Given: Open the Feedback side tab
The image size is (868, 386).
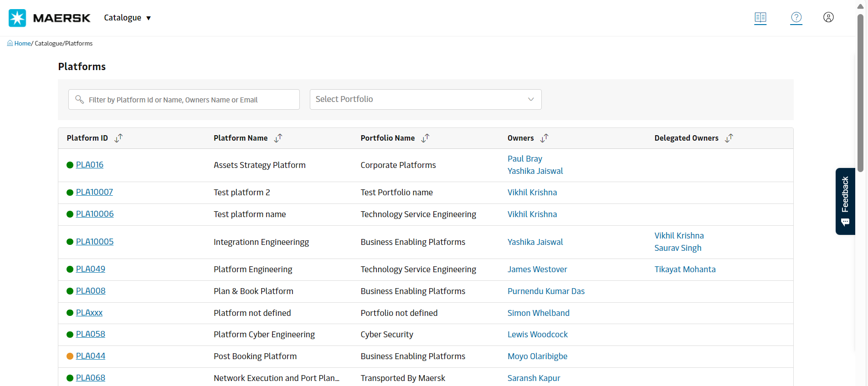Looking at the screenshot, I should 845,201.
